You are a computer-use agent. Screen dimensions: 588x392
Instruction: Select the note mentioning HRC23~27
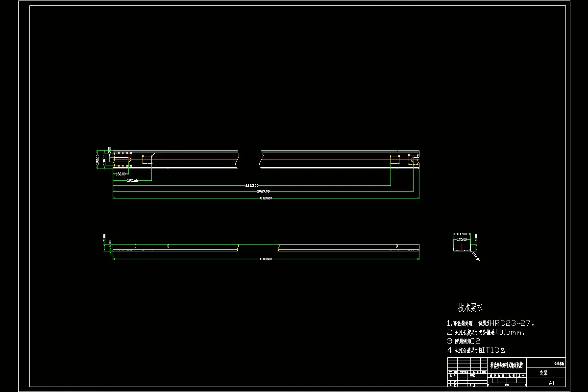click(490, 323)
